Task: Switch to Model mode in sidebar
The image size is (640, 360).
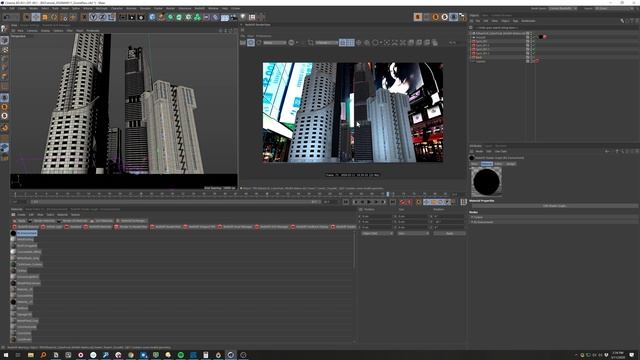Action: pyautogui.click(x=4, y=40)
